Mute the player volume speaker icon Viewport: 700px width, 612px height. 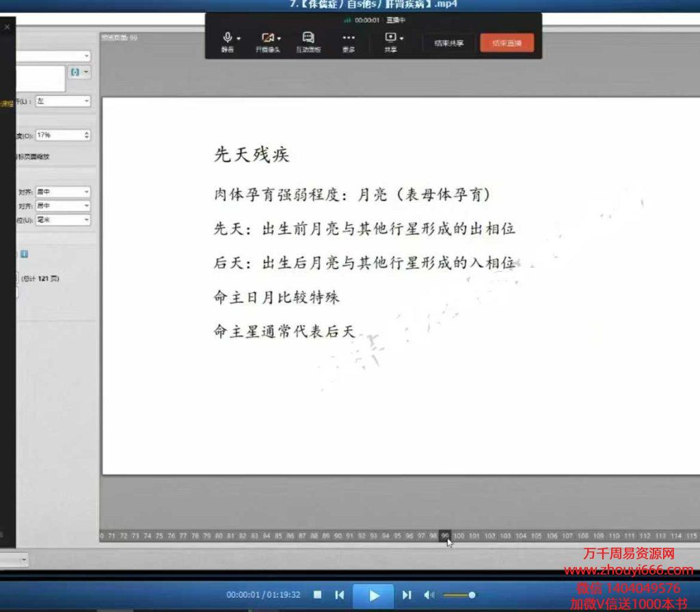[429, 595]
